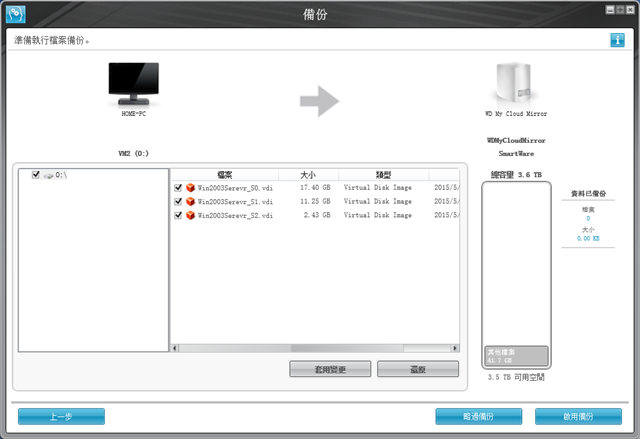The width and height of the screenshot is (640, 439).
Task: Click the Win2003Serevr_S0.vdi VirtualBox icon
Action: (190, 188)
